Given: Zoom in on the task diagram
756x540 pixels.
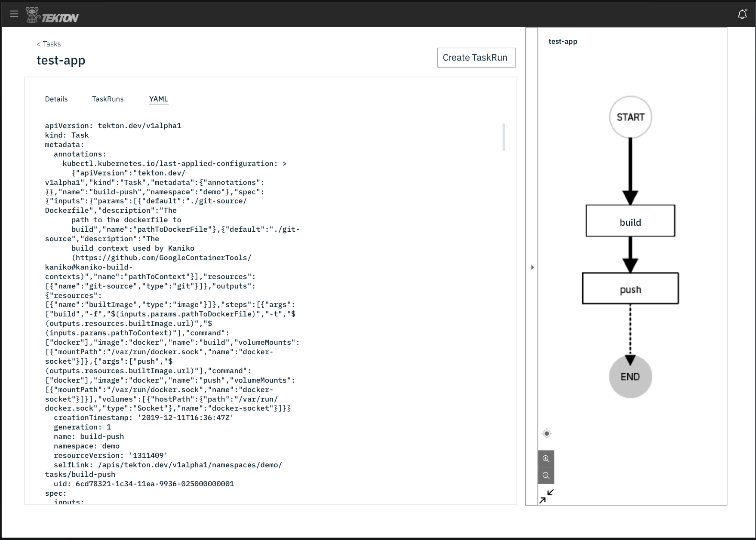Looking at the screenshot, I should [546, 458].
